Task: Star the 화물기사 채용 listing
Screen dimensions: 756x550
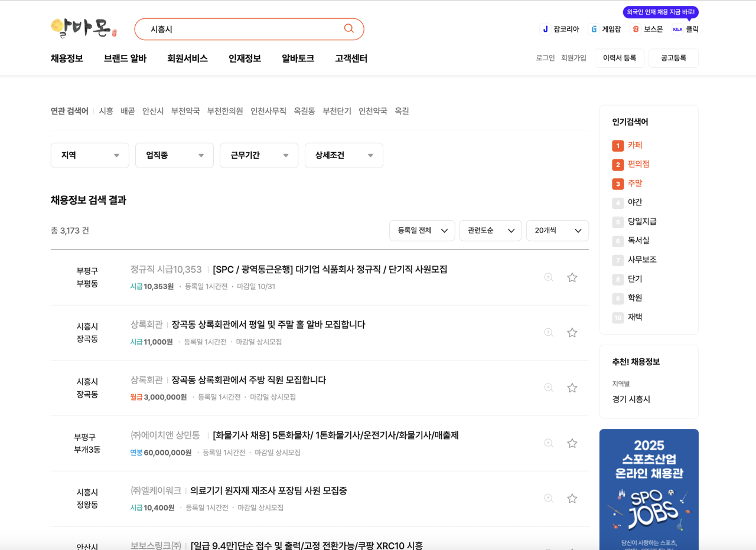Action: (572, 443)
